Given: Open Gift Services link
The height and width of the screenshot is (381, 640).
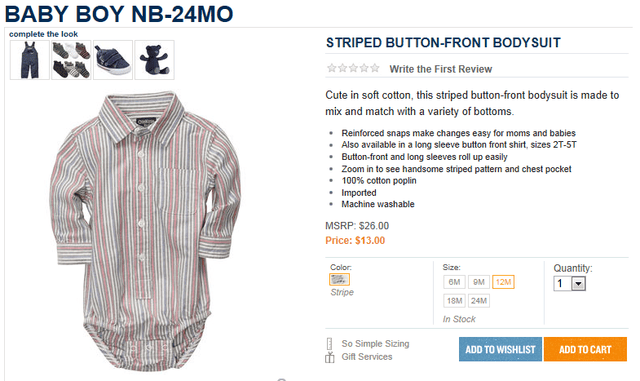Looking at the screenshot, I should coord(367,357).
